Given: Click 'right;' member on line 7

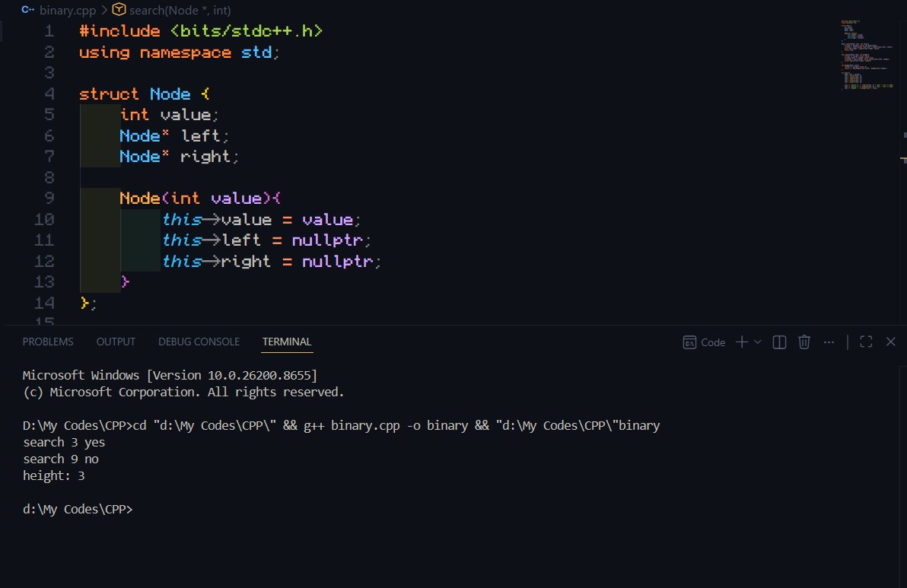Looking at the screenshot, I should click(x=209, y=157).
